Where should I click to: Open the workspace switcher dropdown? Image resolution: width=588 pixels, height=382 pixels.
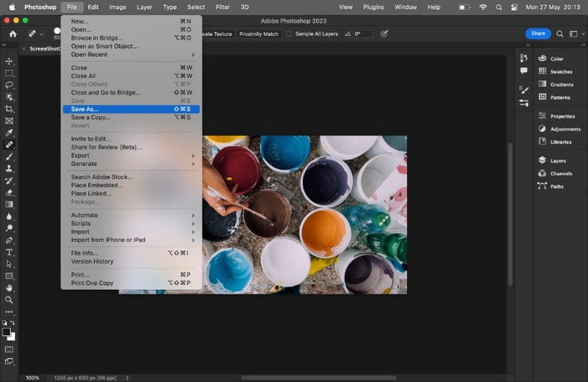[576, 34]
